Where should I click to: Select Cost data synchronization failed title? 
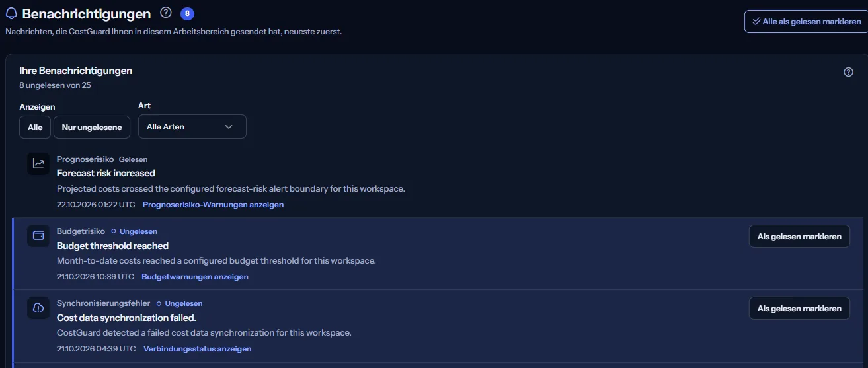[126, 318]
